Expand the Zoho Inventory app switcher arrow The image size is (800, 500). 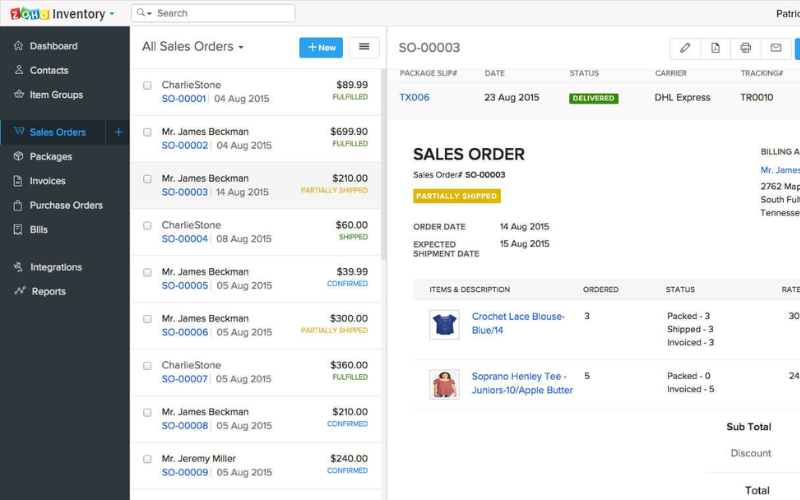pos(112,14)
